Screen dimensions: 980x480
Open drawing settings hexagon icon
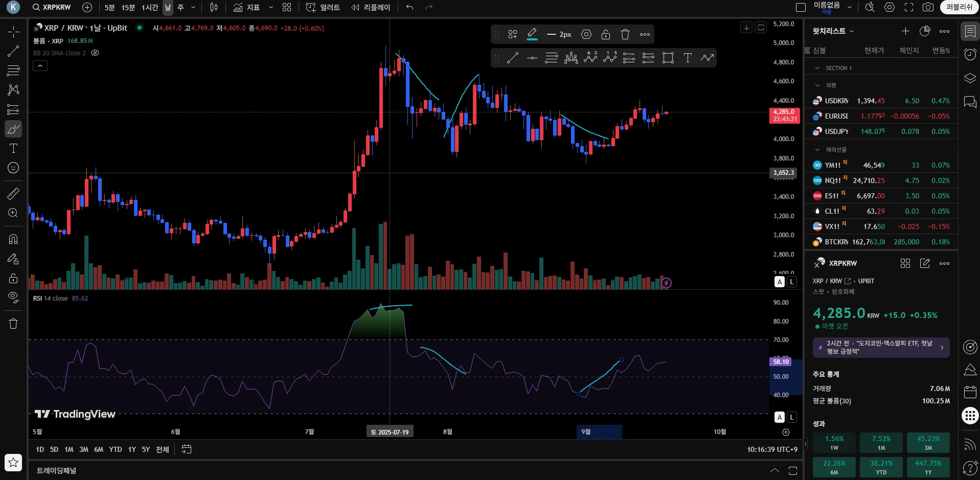[x=586, y=34]
